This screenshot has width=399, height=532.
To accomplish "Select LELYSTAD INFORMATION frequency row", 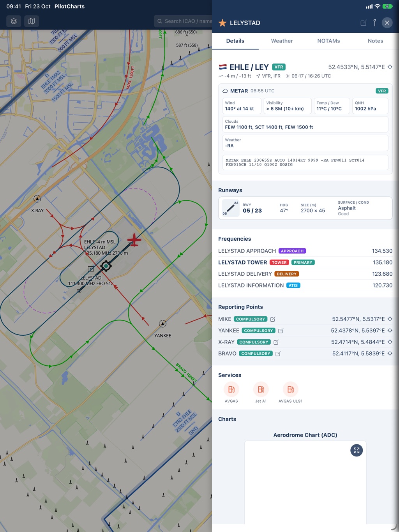I will click(x=305, y=285).
